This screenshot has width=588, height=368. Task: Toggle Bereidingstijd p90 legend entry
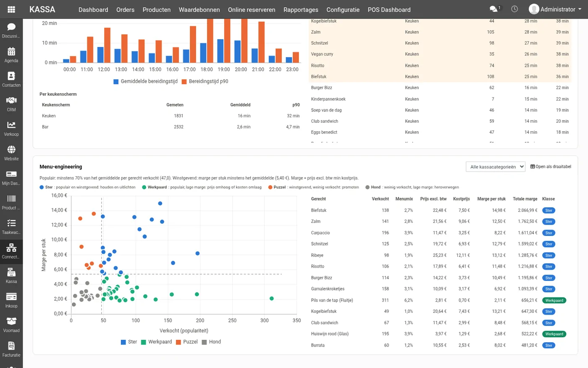coord(205,81)
